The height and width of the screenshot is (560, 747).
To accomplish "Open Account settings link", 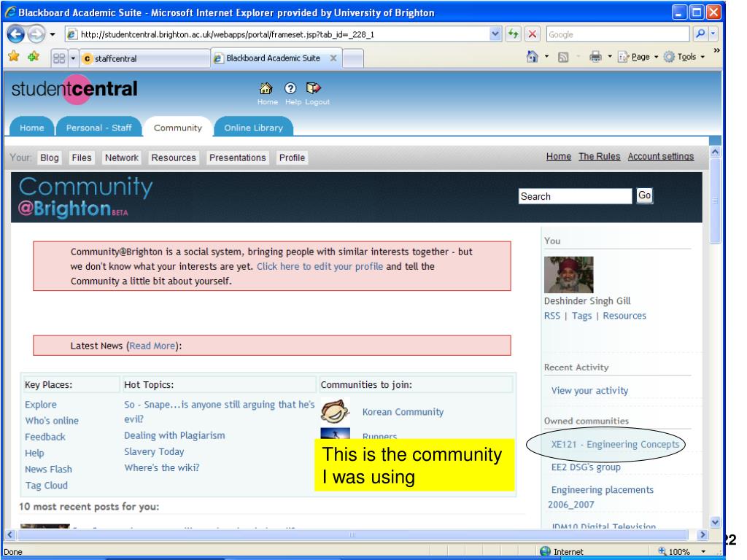I will tap(661, 156).
